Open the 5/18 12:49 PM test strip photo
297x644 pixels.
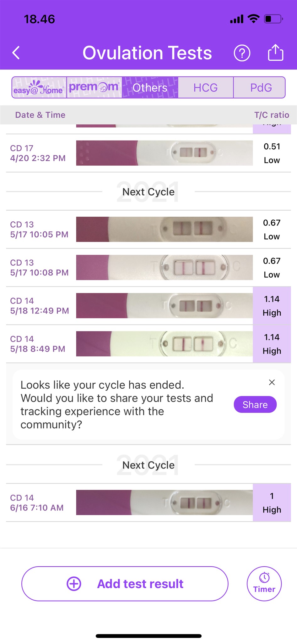164,306
